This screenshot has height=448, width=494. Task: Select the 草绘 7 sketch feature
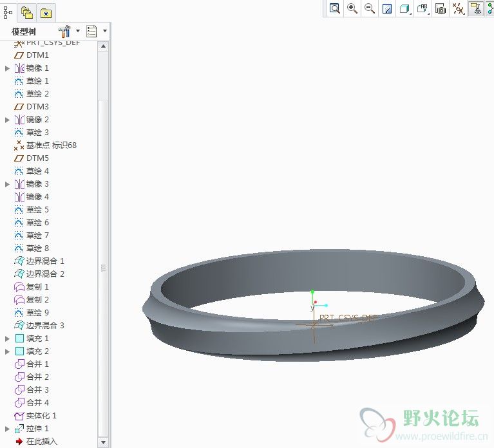32,236
